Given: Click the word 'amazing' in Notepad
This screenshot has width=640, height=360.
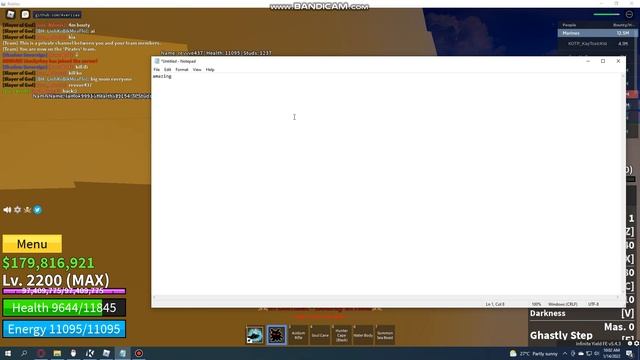Looking at the screenshot, I should 162,76.
